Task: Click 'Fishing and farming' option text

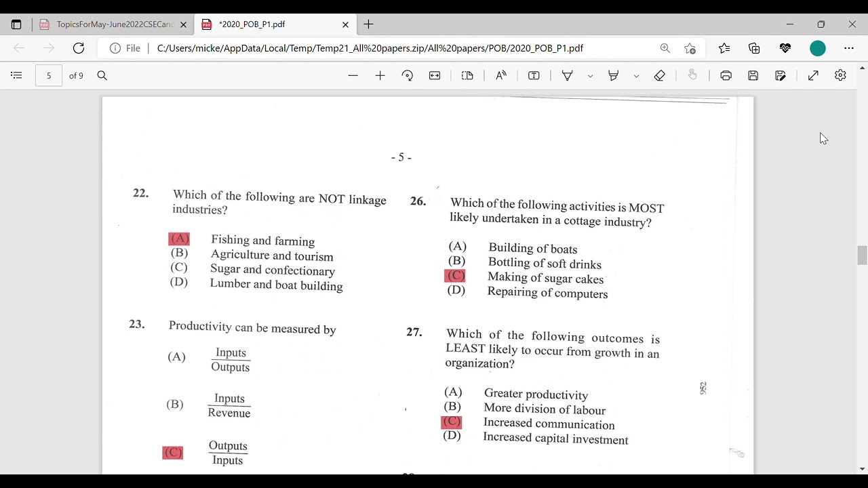Action: 262,241
